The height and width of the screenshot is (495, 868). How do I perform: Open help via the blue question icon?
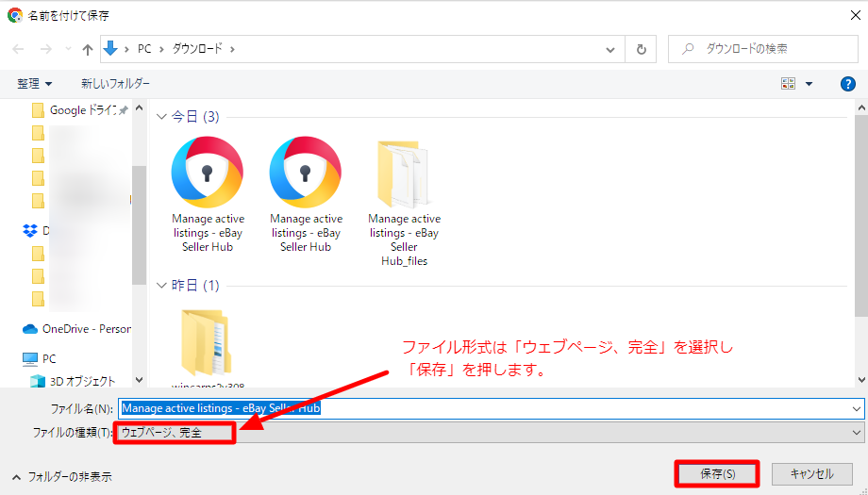pyautogui.click(x=847, y=84)
